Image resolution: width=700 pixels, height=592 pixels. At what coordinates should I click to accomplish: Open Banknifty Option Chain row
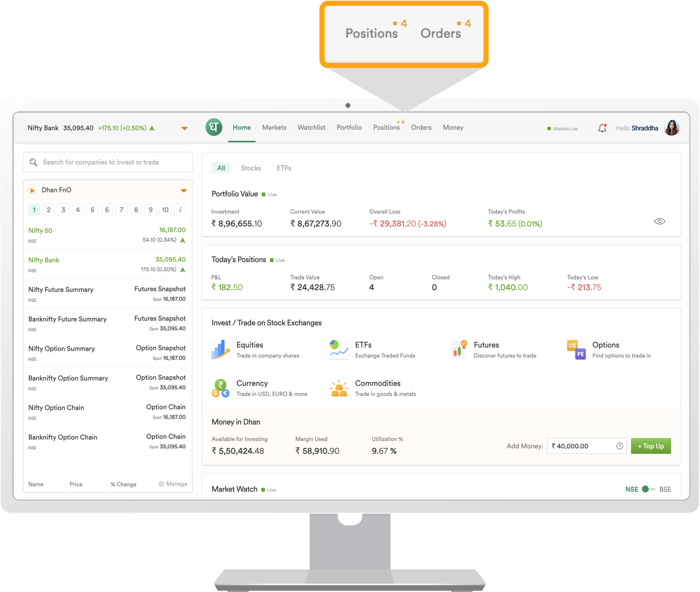click(108, 441)
